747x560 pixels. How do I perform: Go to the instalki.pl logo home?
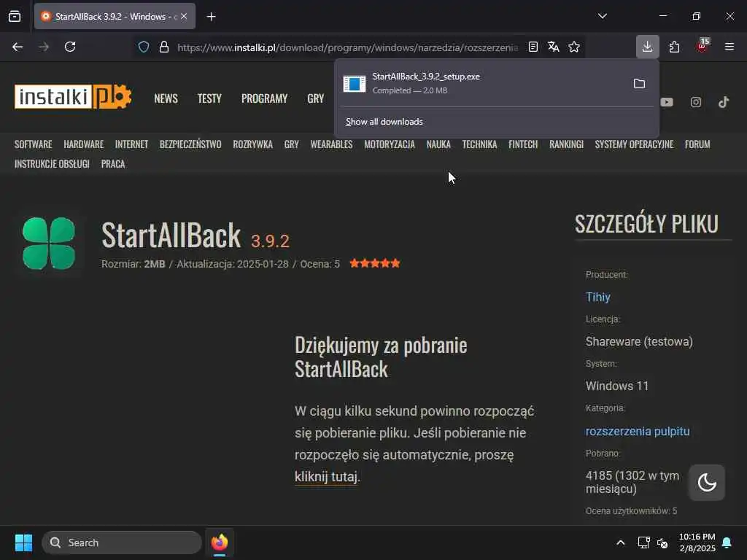tap(72, 97)
